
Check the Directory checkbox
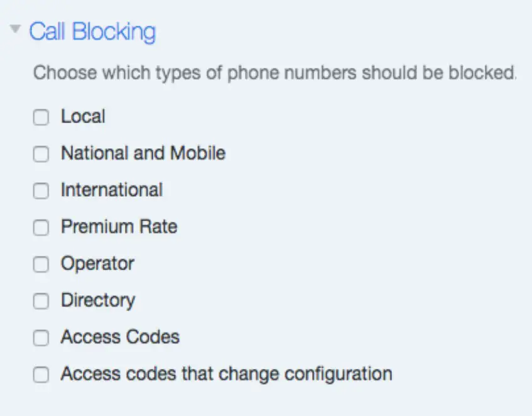click(x=41, y=302)
